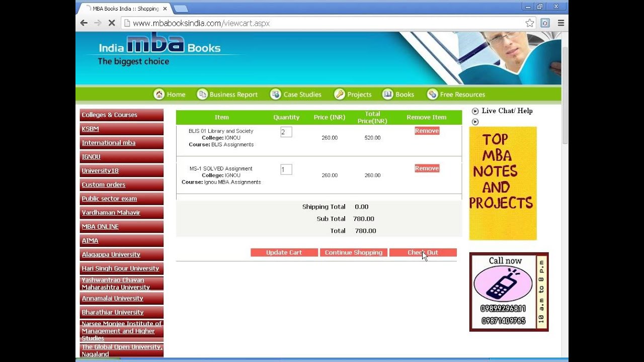Click the India MBA Books logo

pos(159,50)
